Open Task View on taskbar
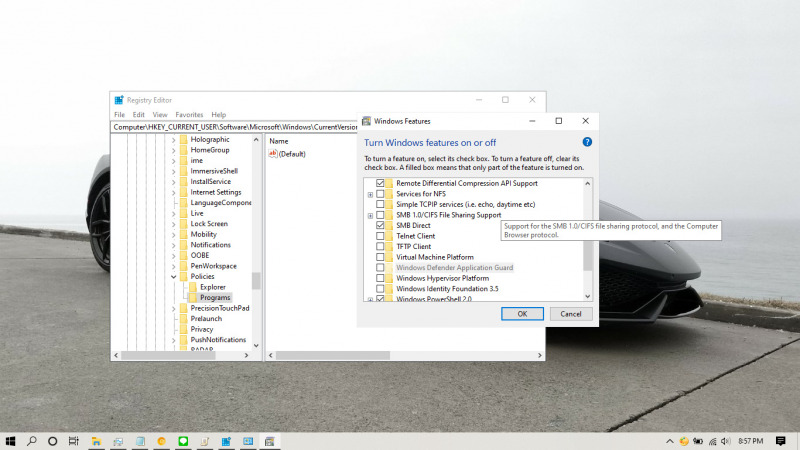 tap(73, 441)
